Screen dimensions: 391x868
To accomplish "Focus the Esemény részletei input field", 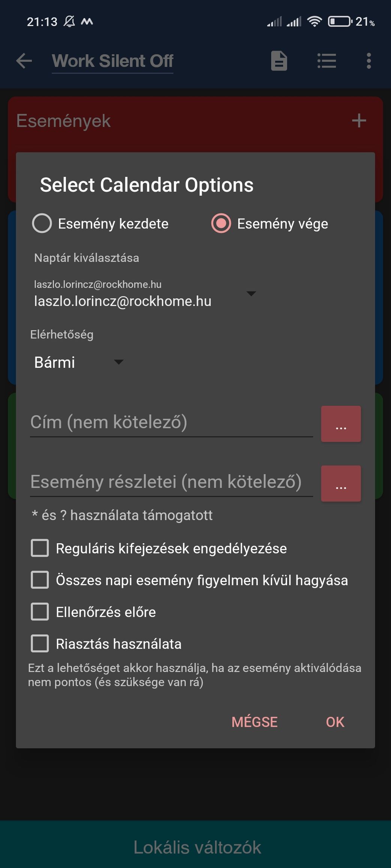I will pos(171,482).
